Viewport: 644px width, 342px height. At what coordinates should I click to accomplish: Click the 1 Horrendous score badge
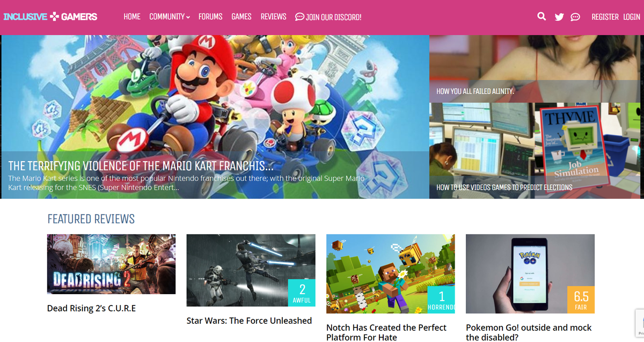coord(441,300)
